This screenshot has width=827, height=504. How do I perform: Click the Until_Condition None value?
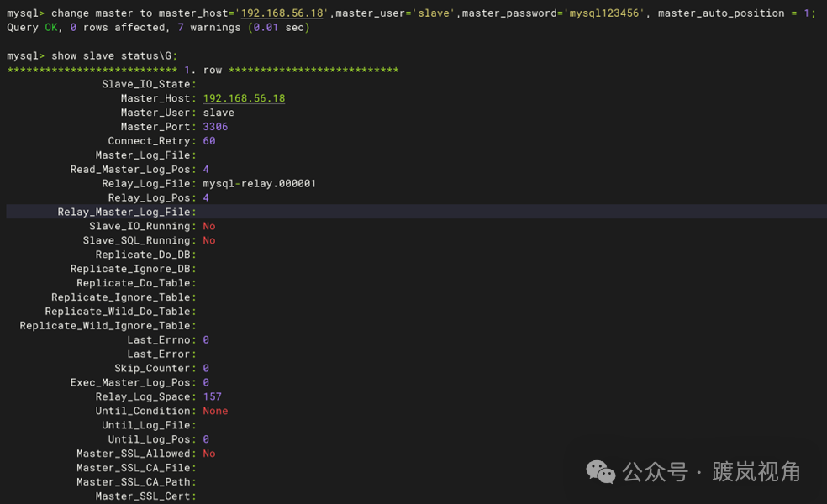pyautogui.click(x=215, y=411)
